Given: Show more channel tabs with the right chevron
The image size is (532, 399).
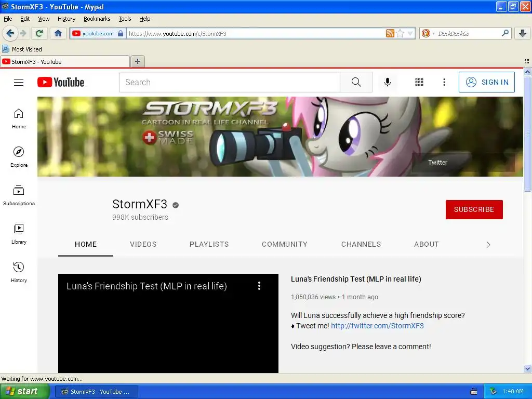Looking at the screenshot, I should pyautogui.click(x=488, y=245).
